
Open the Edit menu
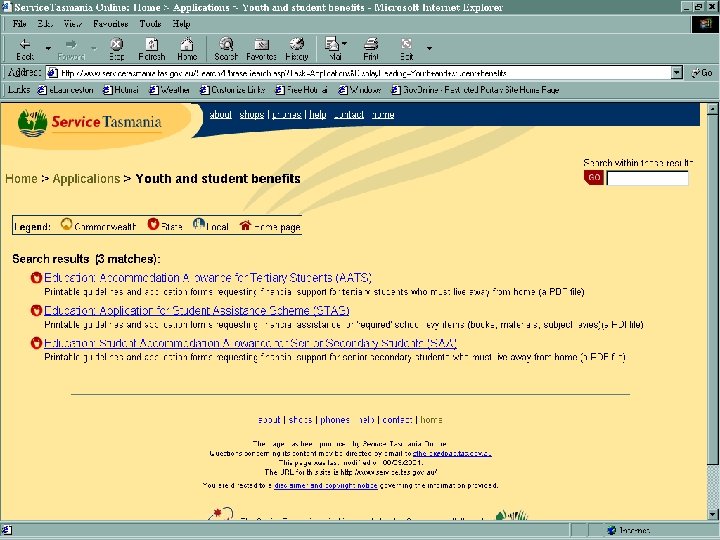click(x=45, y=24)
